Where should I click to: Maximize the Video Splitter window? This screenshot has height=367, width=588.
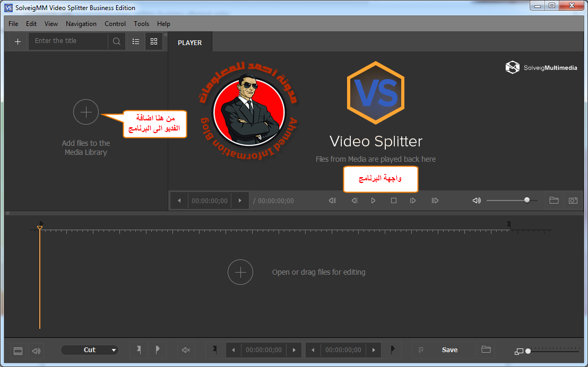552,6
